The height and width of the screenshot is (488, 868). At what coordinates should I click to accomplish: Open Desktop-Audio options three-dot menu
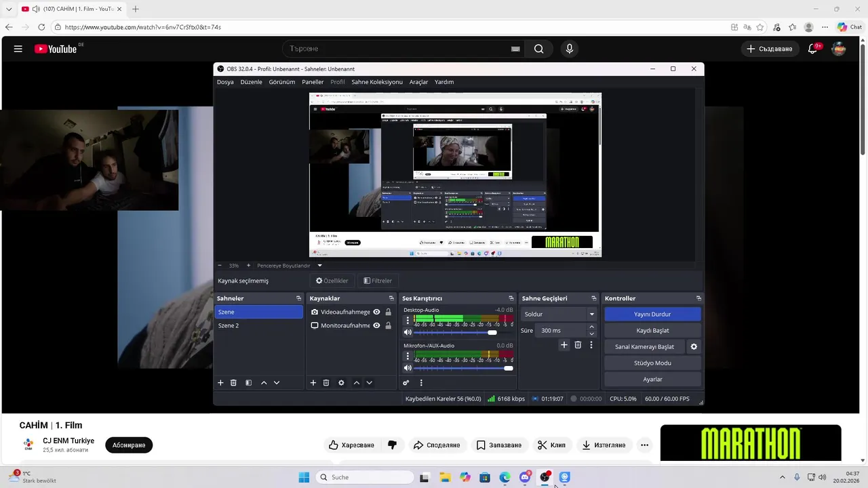[x=408, y=320]
